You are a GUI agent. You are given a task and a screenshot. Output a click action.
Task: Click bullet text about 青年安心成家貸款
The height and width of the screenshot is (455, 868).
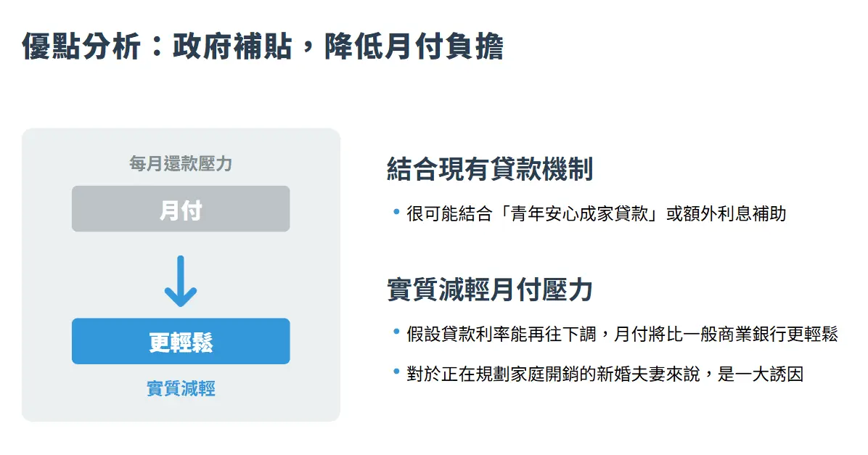596,213
